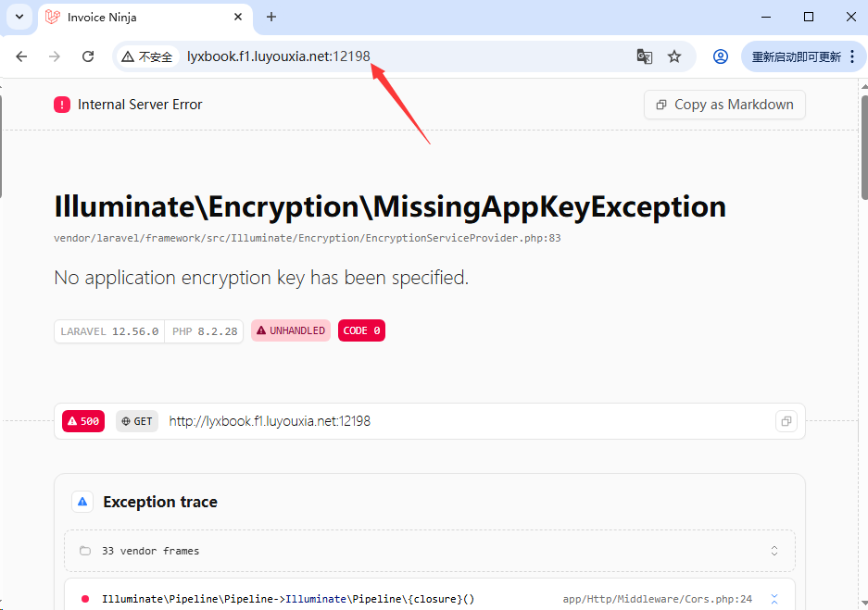Bookmark this page with the star icon
The height and width of the screenshot is (610, 868).
pos(674,56)
